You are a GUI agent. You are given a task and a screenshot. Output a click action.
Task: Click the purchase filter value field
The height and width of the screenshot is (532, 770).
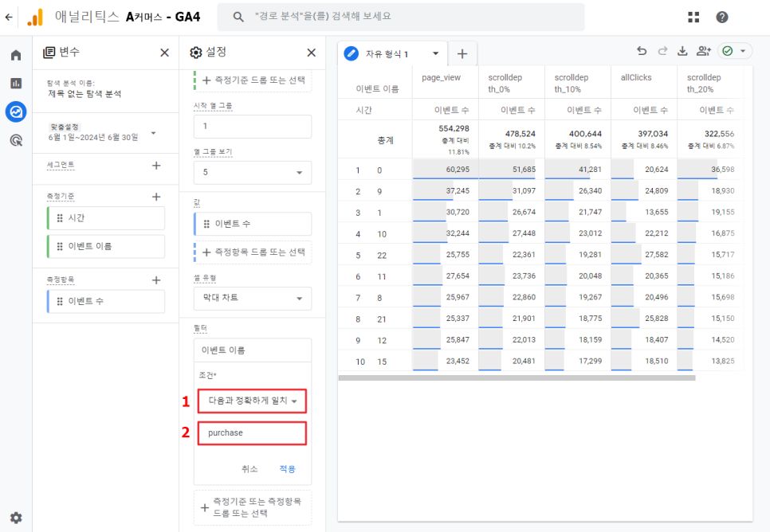pos(253,433)
